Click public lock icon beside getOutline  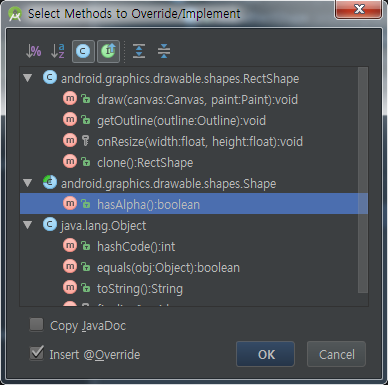point(86,120)
